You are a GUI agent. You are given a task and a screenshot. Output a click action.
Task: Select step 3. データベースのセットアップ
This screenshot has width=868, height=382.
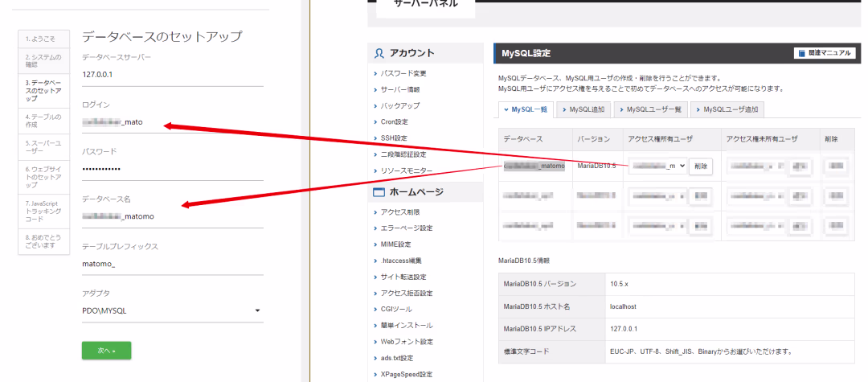click(44, 91)
